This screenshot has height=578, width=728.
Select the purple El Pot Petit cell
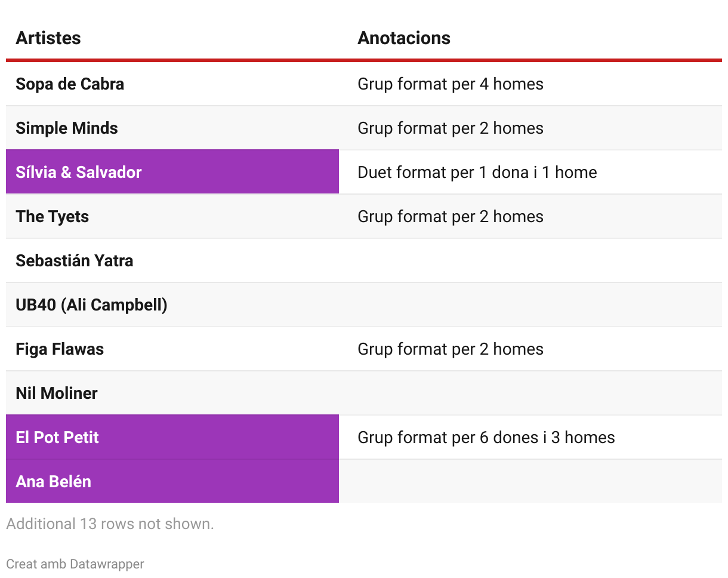(57, 438)
